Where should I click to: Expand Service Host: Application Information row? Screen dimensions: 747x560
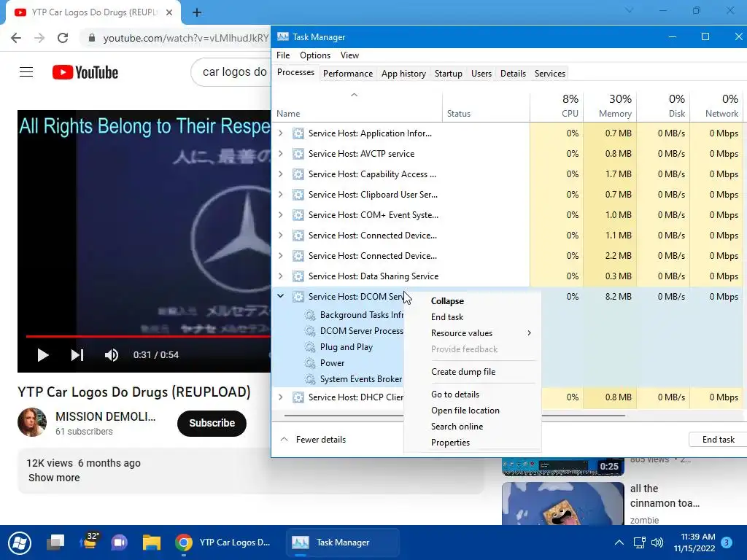pyautogui.click(x=281, y=133)
